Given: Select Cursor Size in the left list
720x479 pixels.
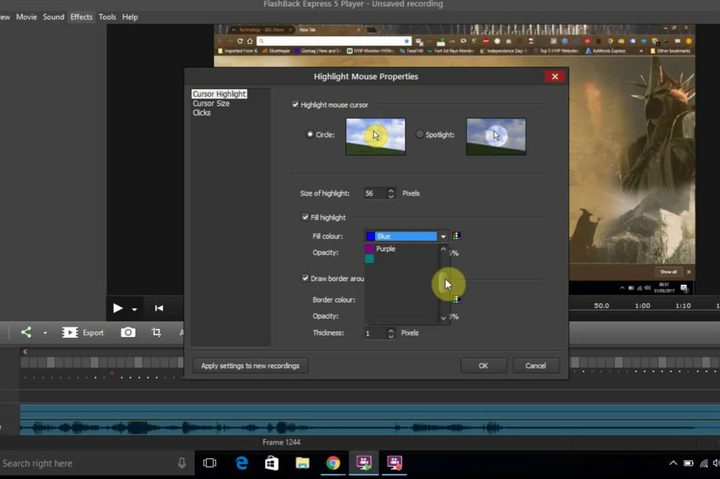Looking at the screenshot, I should pyautogui.click(x=211, y=103).
